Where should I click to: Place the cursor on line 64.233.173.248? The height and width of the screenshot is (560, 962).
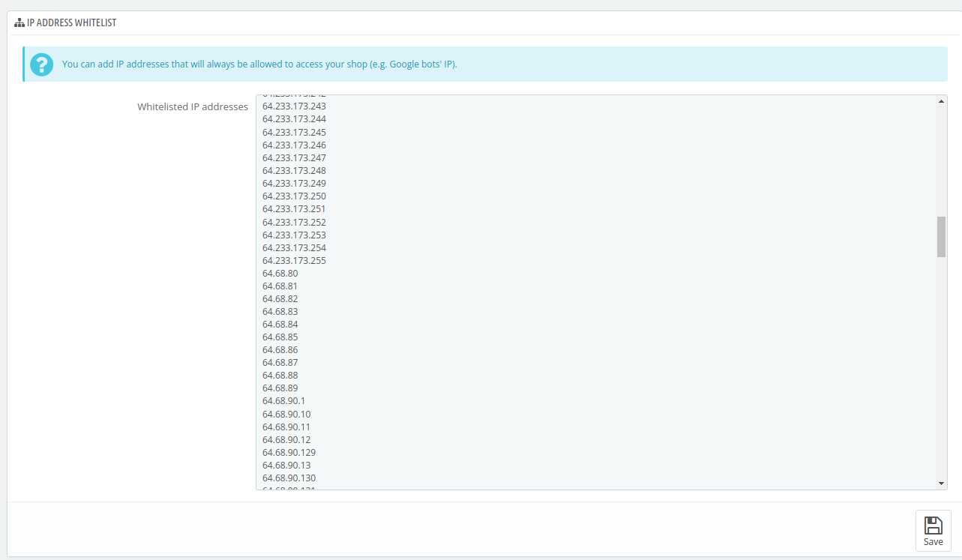[294, 170]
